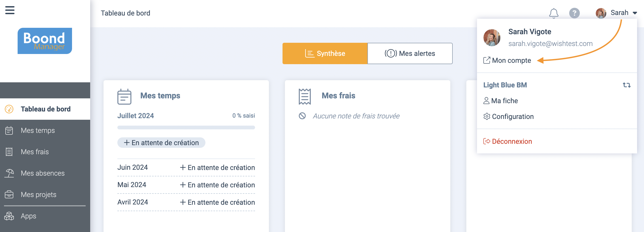The width and height of the screenshot is (644, 232).
Task: Collapse the Sarah user dropdown arrow
Action: 635,13
